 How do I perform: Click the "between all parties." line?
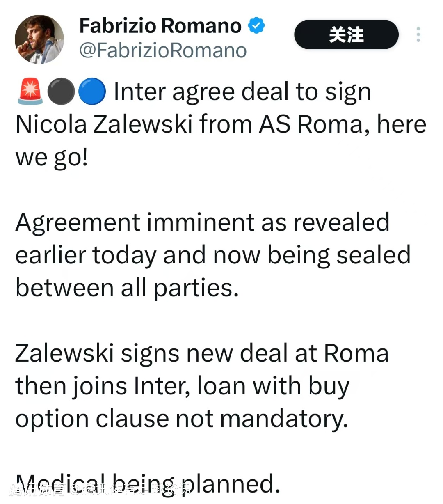127,288
